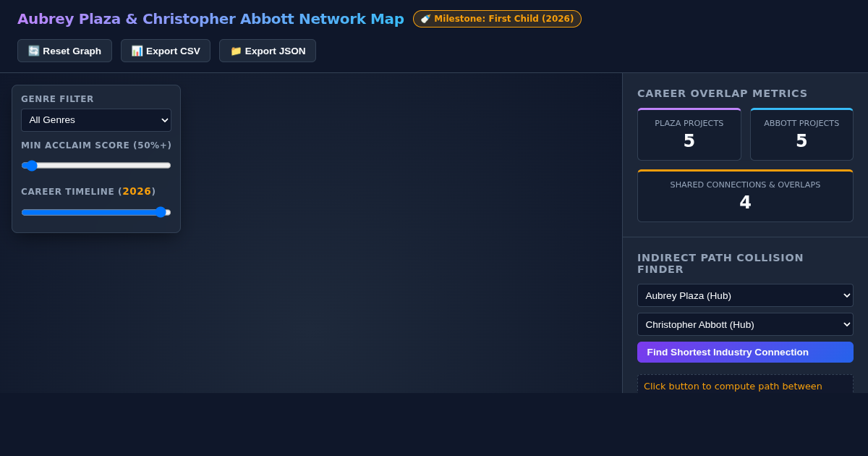Select the Abbott Projects metric card

click(x=801, y=135)
